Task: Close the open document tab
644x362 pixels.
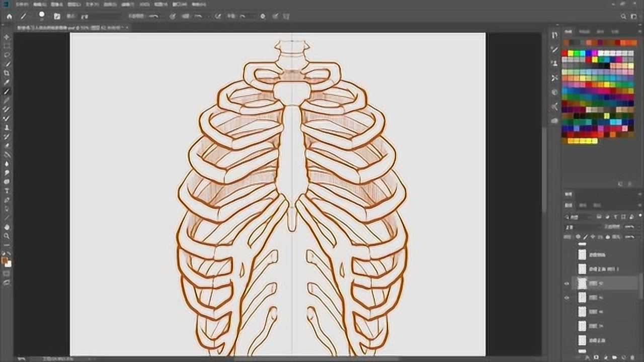Action: click(127, 28)
